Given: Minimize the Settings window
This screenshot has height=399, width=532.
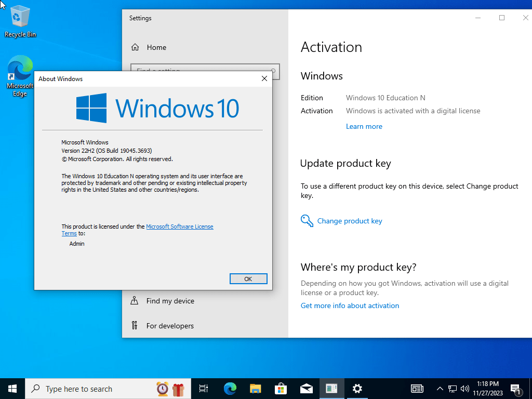Looking at the screenshot, I should (x=478, y=18).
